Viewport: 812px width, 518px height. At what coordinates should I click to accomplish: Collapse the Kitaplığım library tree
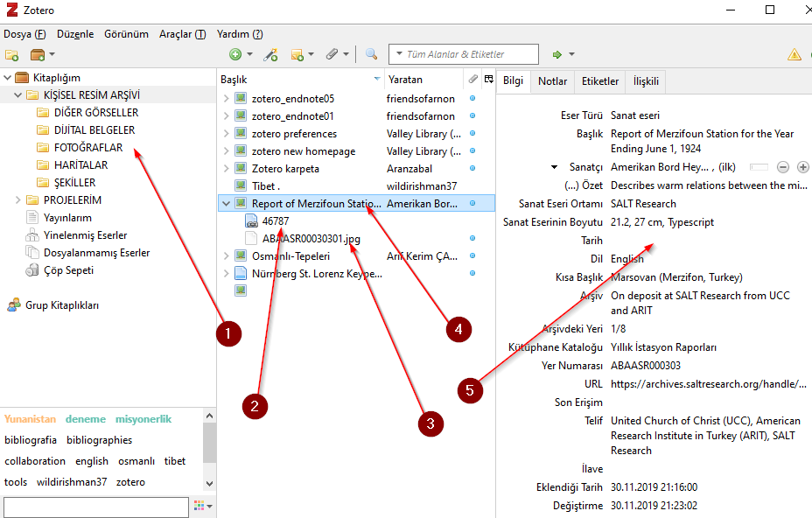click(7, 78)
